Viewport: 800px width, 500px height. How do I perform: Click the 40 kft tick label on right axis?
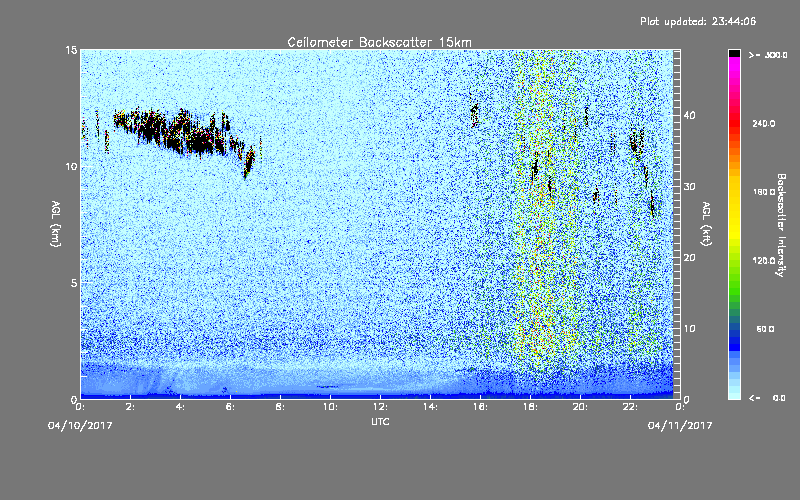(689, 115)
